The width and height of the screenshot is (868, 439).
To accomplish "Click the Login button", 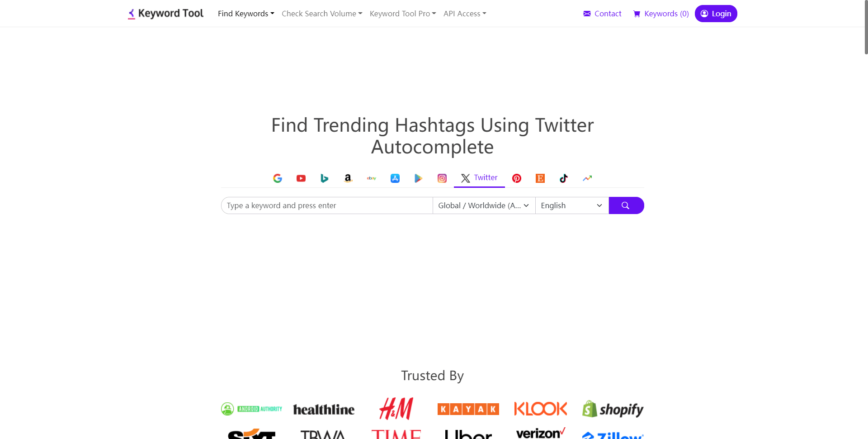I will [x=716, y=14].
